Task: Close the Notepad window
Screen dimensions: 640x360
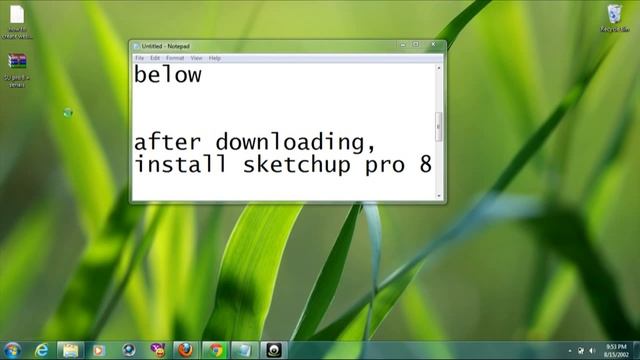Action: (433, 44)
